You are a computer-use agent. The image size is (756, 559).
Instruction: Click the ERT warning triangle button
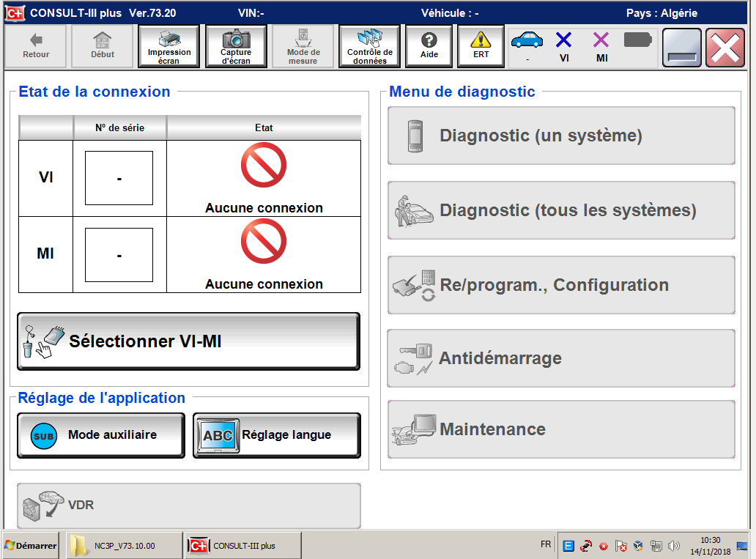click(x=481, y=46)
